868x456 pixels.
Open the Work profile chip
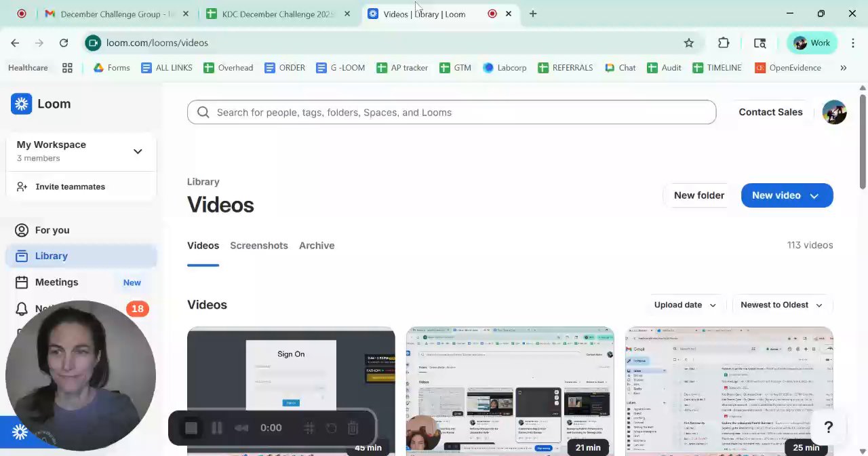click(x=812, y=43)
